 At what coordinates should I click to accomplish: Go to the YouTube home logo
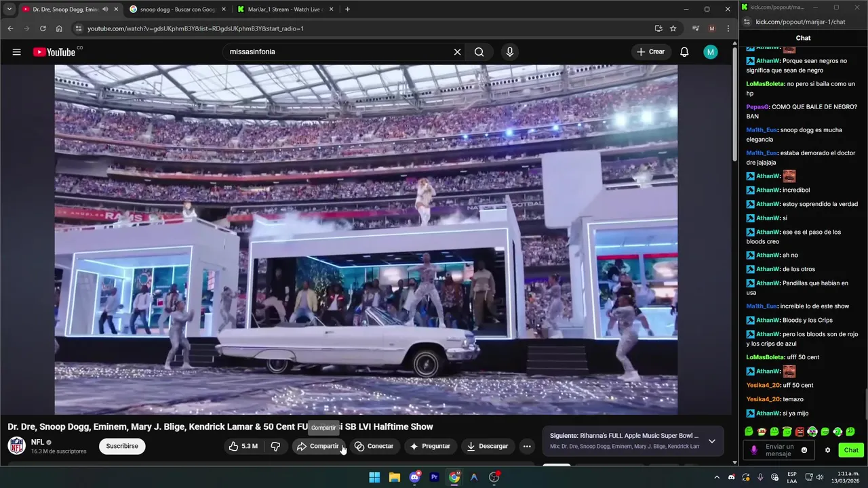click(x=54, y=52)
